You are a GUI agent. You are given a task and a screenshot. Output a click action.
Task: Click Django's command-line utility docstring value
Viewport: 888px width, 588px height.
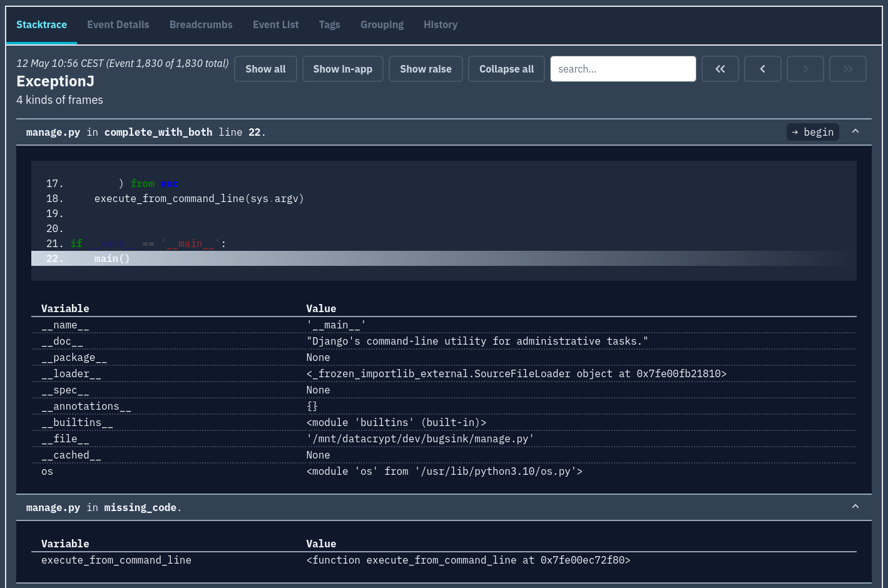(477, 341)
